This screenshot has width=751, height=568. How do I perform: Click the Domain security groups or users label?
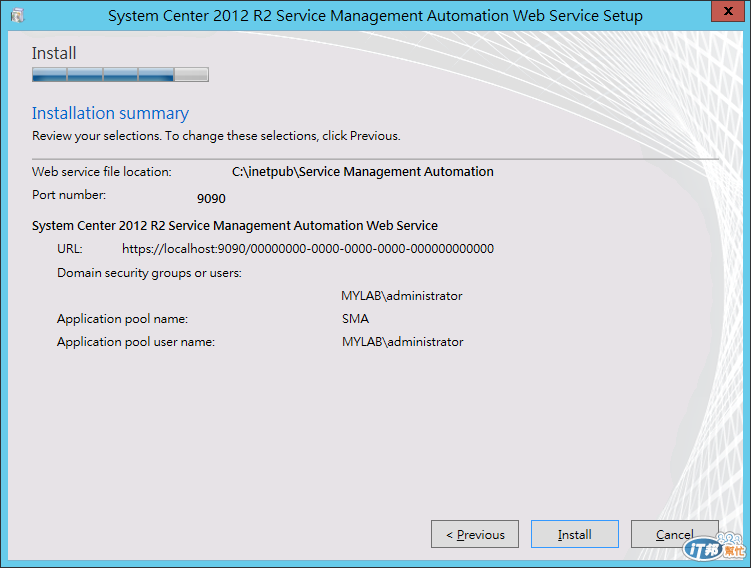pyautogui.click(x=149, y=273)
